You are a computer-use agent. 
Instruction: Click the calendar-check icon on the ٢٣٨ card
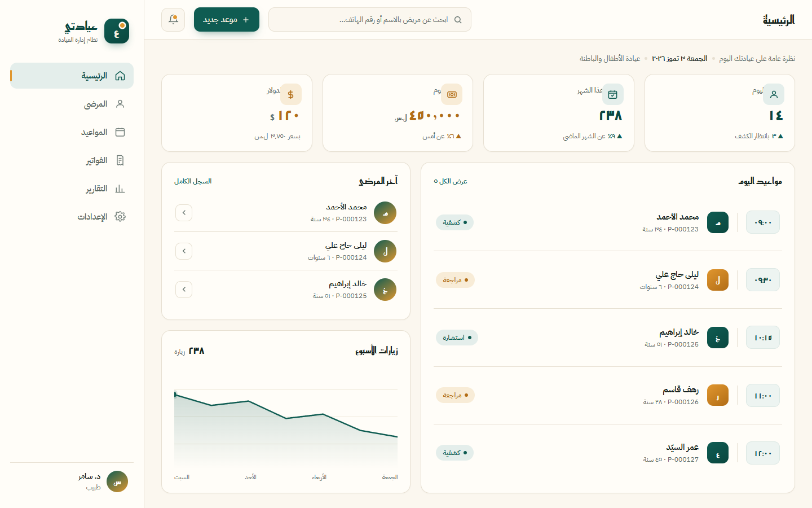(613, 94)
